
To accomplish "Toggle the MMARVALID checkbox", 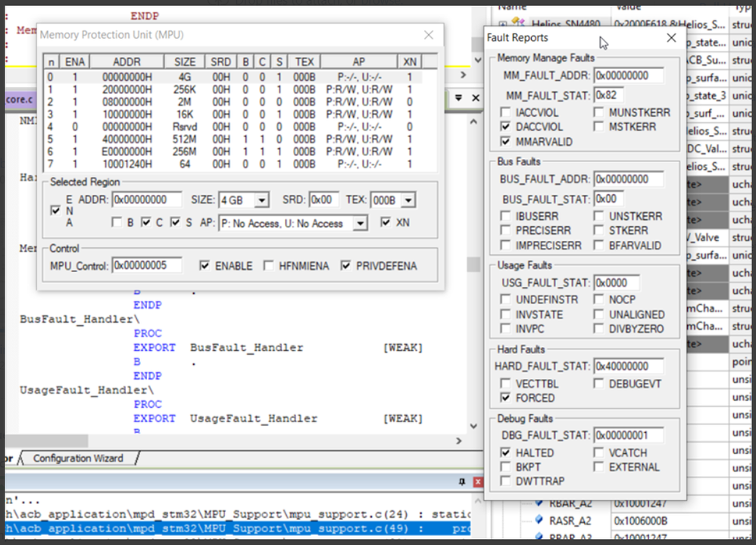I will click(x=505, y=142).
